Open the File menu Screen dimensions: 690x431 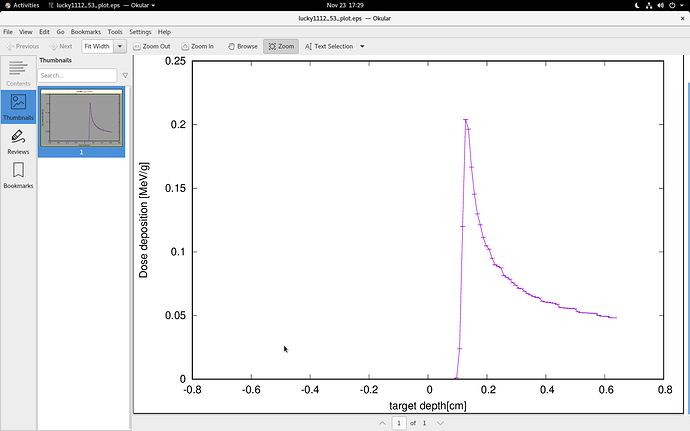click(8, 32)
